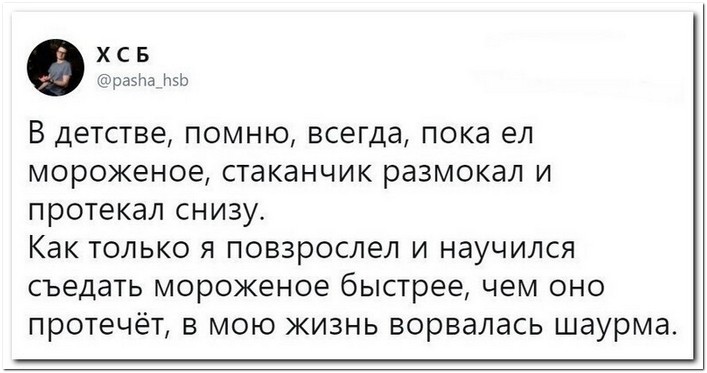This screenshot has height=373, width=707.
Task: Click the word 'помню' in the first line
Action: pos(236,134)
